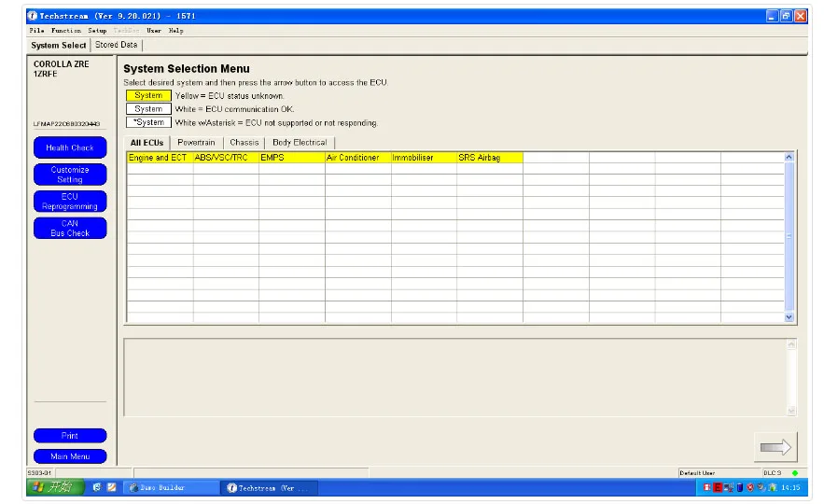Click scroll up arrow of ECU table
The image size is (824, 504).
pos(789,157)
